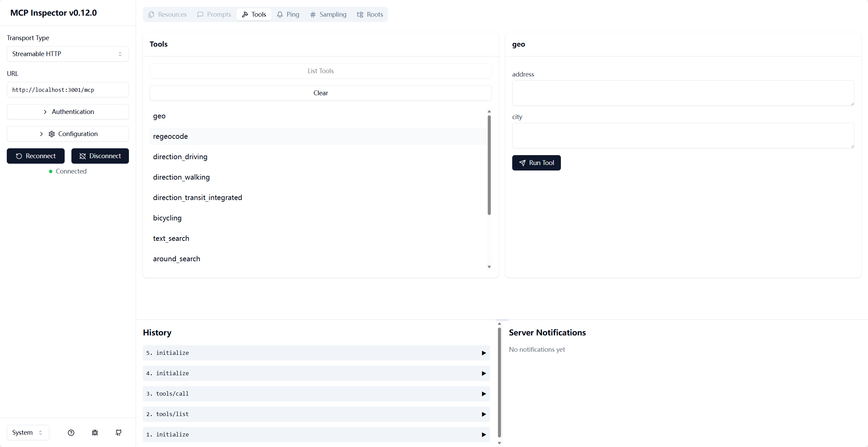Image resolution: width=868 pixels, height=447 pixels.
Task: Click the address text field
Action: 683,93
